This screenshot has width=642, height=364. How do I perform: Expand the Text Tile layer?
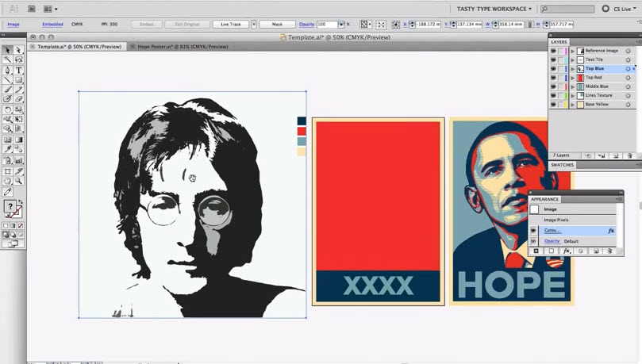[573, 59]
